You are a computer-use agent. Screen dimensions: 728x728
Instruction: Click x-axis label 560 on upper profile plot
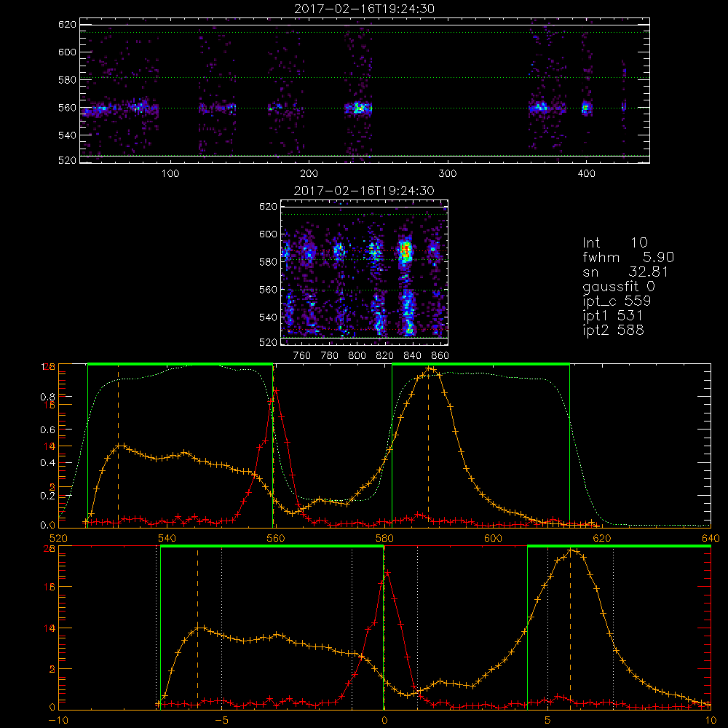tap(275, 538)
